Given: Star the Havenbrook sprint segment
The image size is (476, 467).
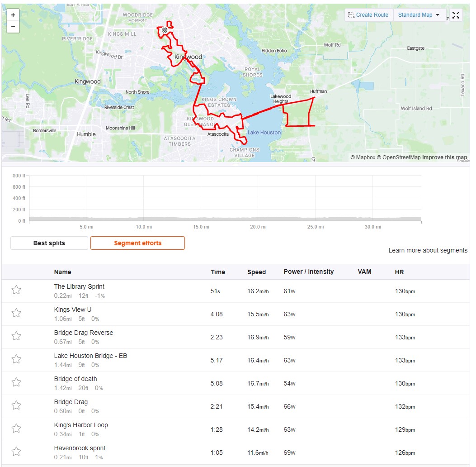Looking at the screenshot, I should pos(16,452).
